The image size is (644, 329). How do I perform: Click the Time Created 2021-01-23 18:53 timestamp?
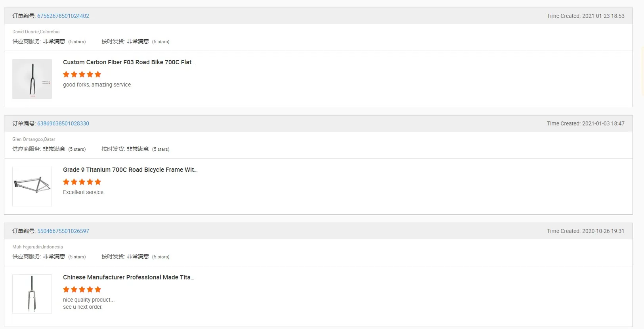coord(585,16)
